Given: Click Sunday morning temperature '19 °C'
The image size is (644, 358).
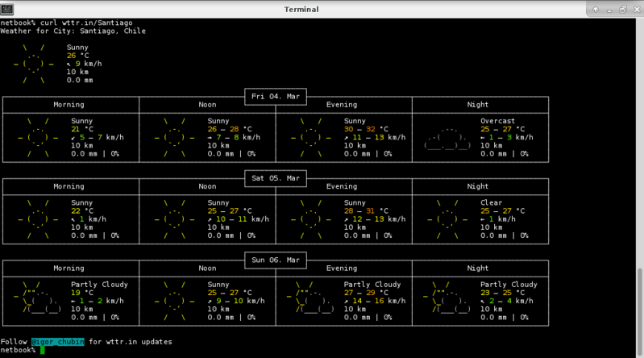Looking at the screenshot, I should (82, 293).
